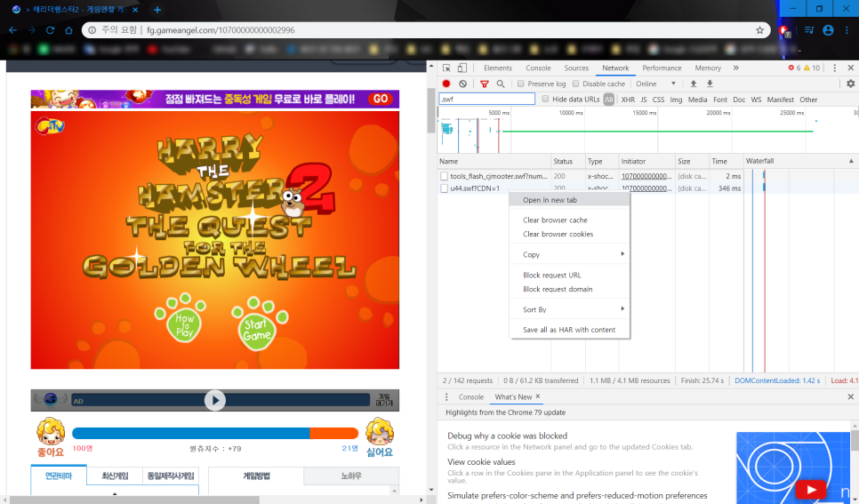Choose Block request URL
The image size is (859, 504).
[569, 275]
